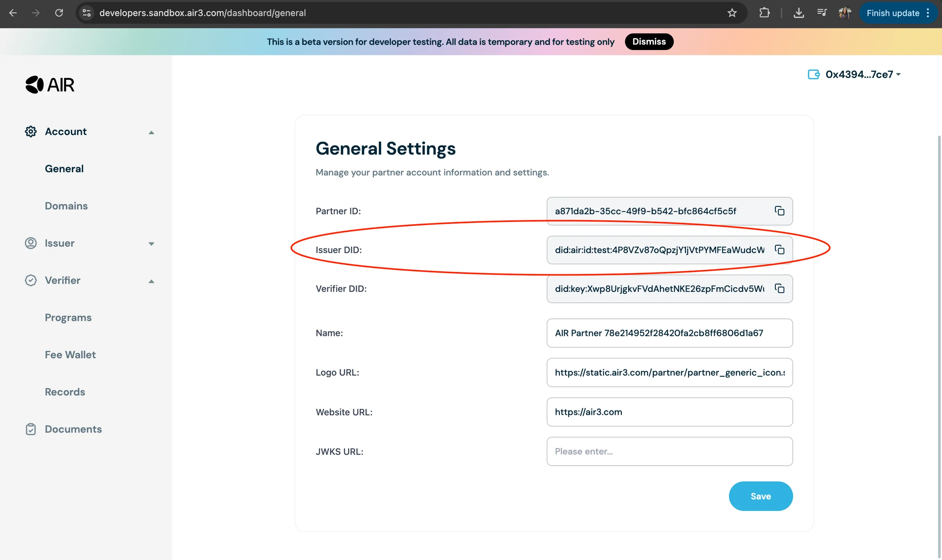942x560 pixels.
Task: Open the browser extensions puzzle icon
Action: 764,13
